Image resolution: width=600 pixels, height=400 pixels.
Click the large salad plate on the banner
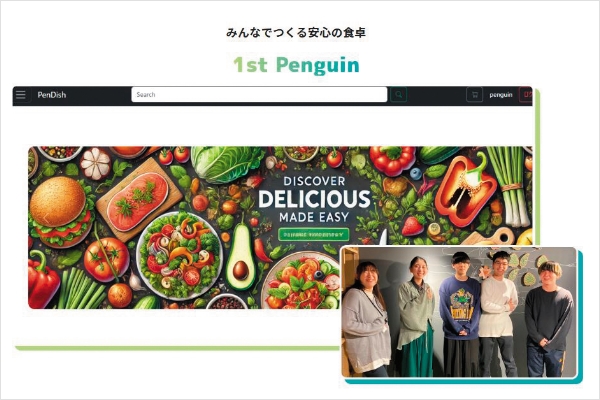(x=179, y=256)
